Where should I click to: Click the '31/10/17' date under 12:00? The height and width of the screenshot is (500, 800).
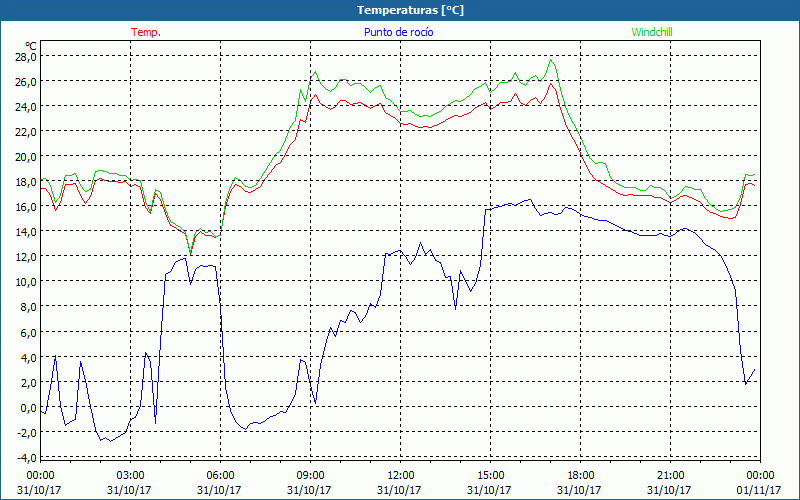[399, 490]
